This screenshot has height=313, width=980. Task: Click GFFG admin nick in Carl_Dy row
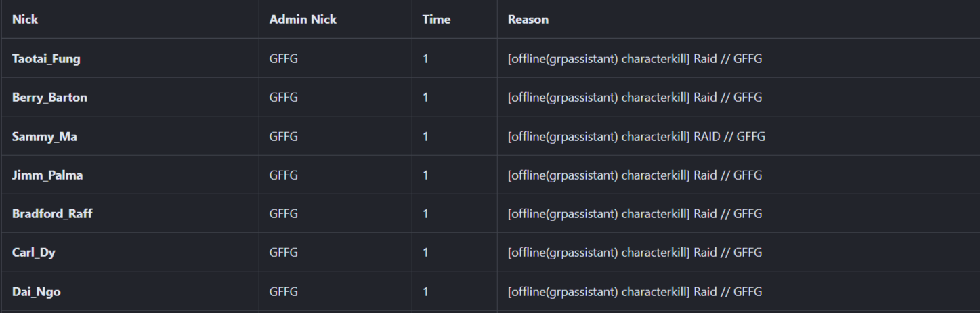284,253
